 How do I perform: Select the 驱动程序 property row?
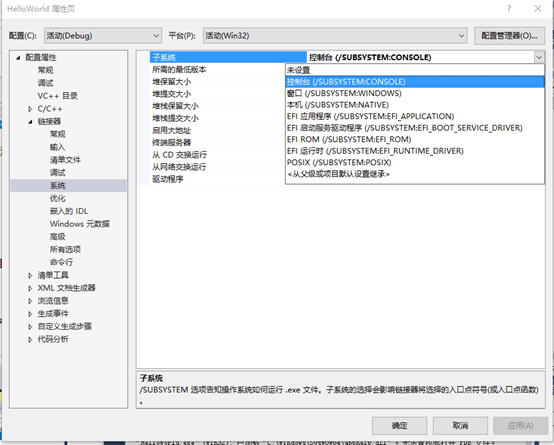click(217, 179)
